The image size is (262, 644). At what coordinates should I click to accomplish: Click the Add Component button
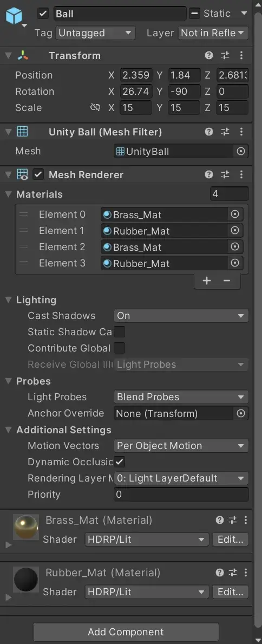coord(126,632)
